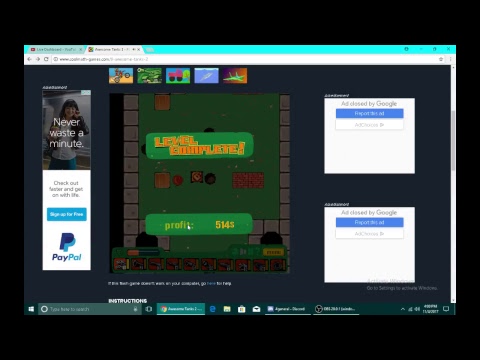Go back with the browser back arrow

point(30,59)
